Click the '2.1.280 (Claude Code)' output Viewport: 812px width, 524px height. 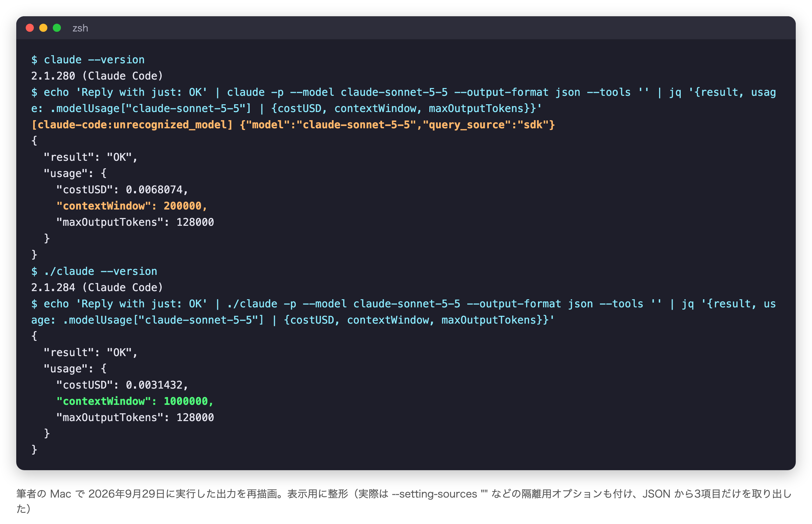pos(97,76)
